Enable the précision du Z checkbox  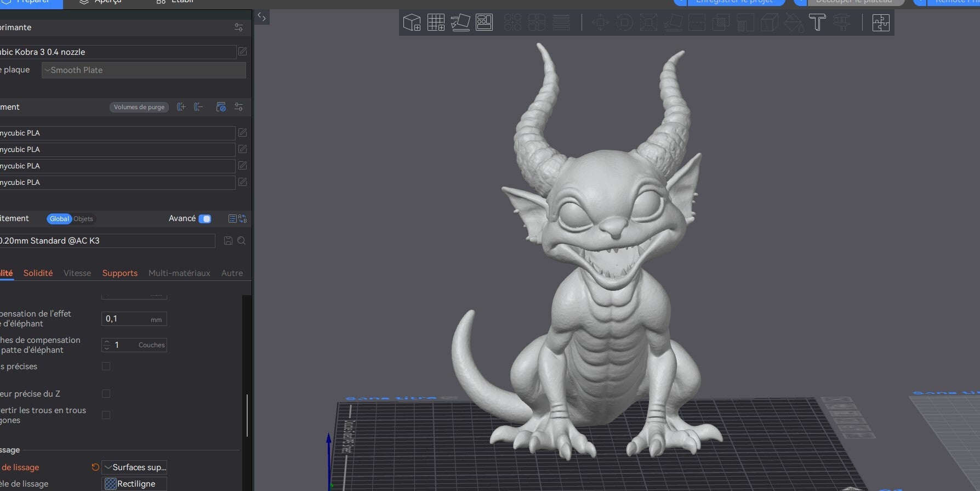click(x=106, y=394)
